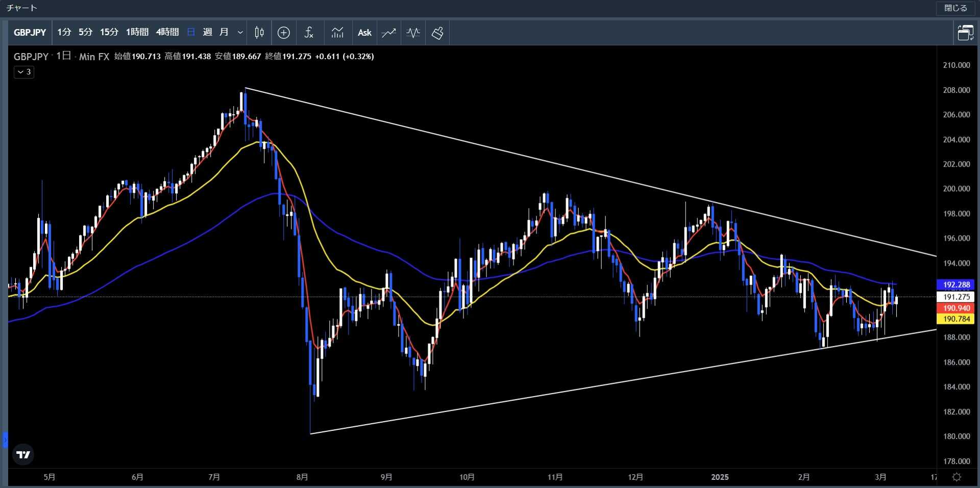Screen dimensions: 980x488
Task: Click the GBPJPY chart legend title
Action: (31, 57)
